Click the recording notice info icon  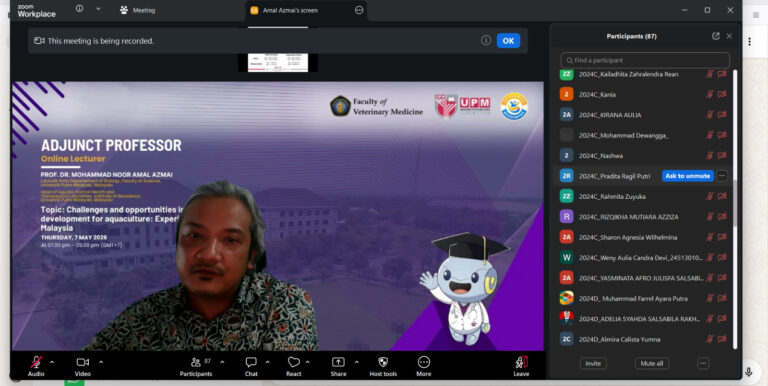(486, 41)
